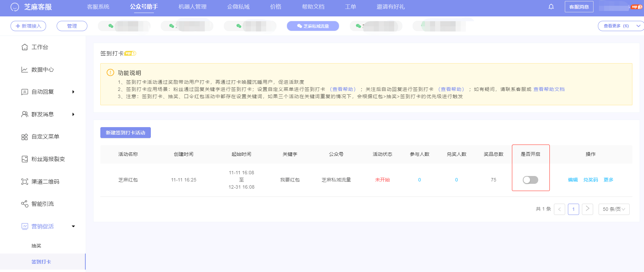Open 渠道二维码 scan icon in sidebar
Viewport: 644px width, 272px height.
coord(25,182)
